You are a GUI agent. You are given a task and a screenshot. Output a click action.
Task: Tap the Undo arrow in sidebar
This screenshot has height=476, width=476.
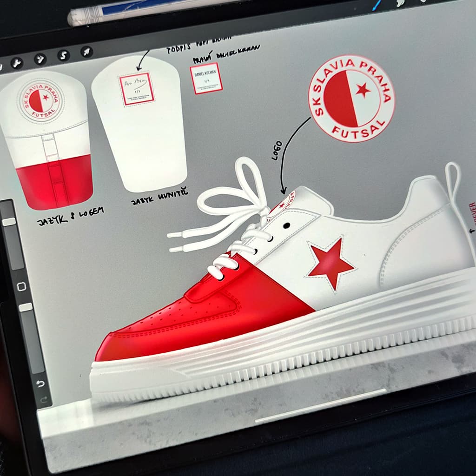[x=40, y=384]
